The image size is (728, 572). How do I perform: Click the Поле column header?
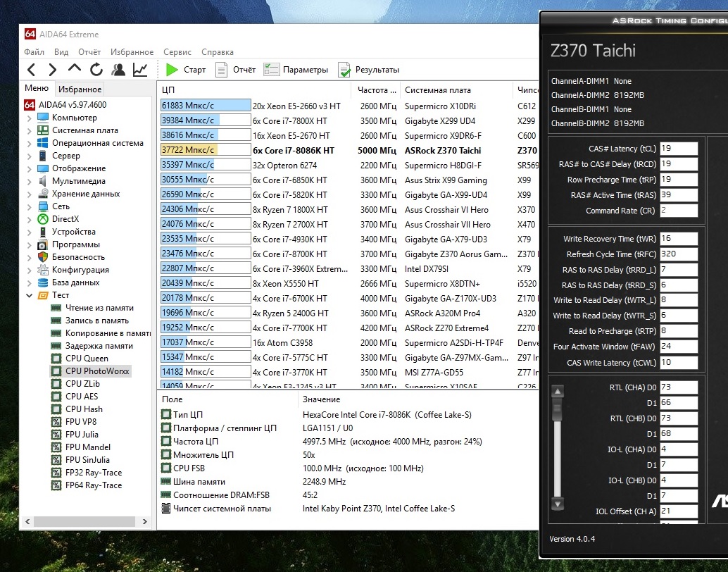tap(227, 399)
